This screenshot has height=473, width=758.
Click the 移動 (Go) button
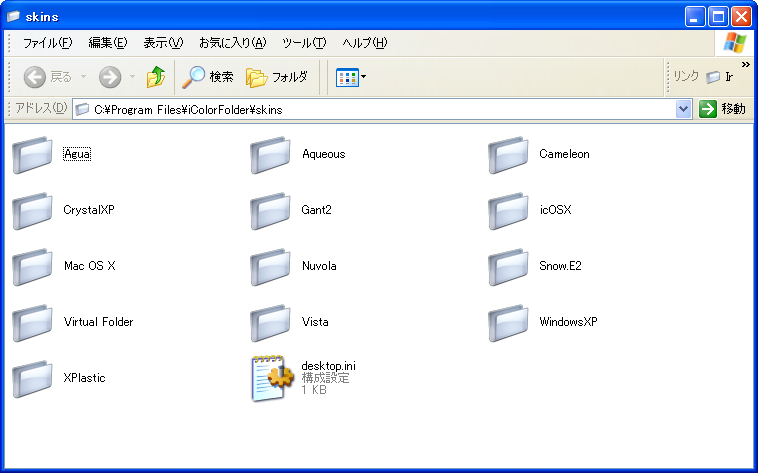[722, 109]
